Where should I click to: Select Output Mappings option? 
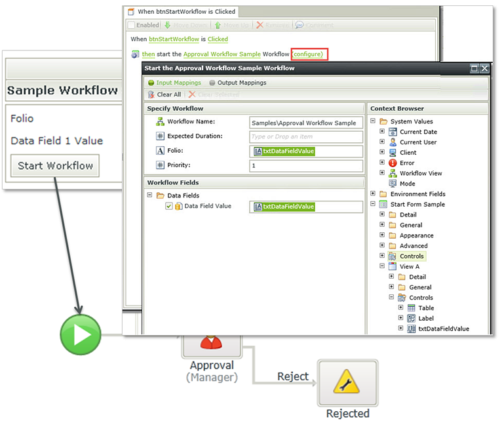tap(238, 83)
